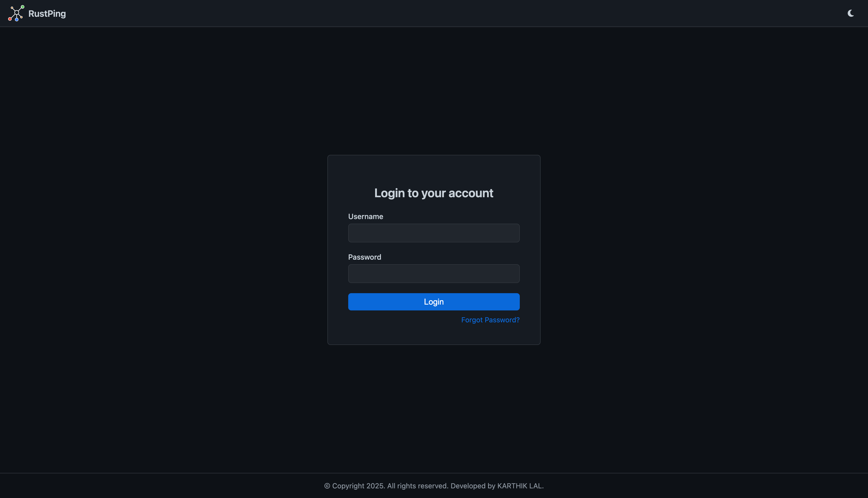Open the Forgot Password? link
Screen dimensions: 868x498
coord(490,320)
